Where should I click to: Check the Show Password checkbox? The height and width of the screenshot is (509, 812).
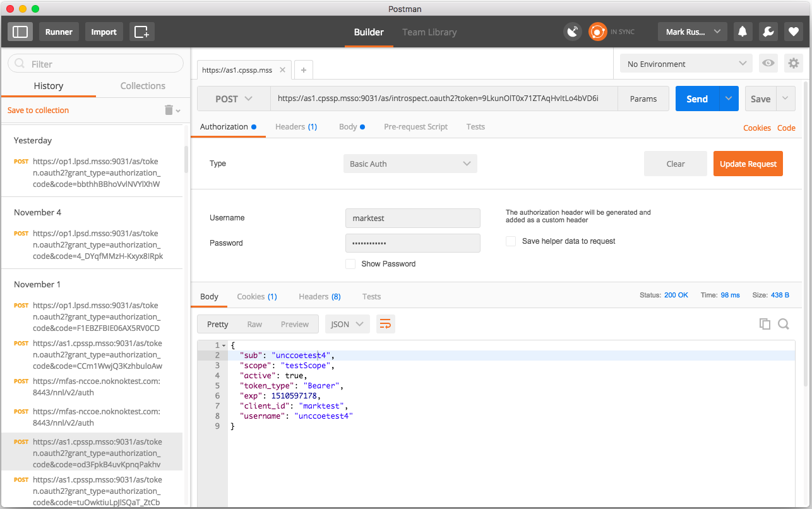(x=350, y=263)
